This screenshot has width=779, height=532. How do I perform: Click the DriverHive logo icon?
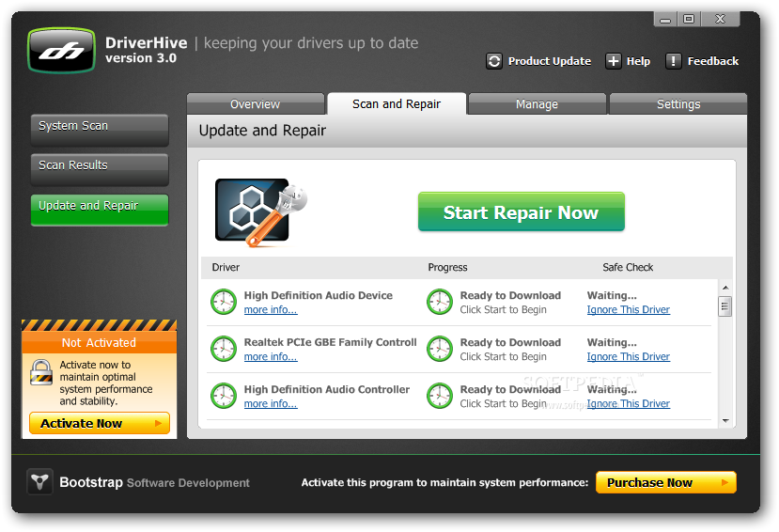(62, 51)
